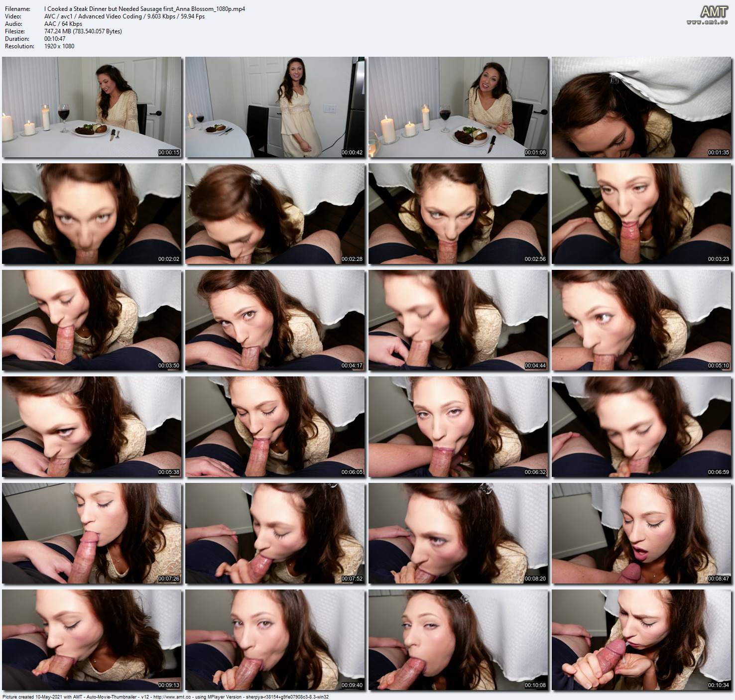Click the 00:00:42 timestamp label

[x=352, y=153]
